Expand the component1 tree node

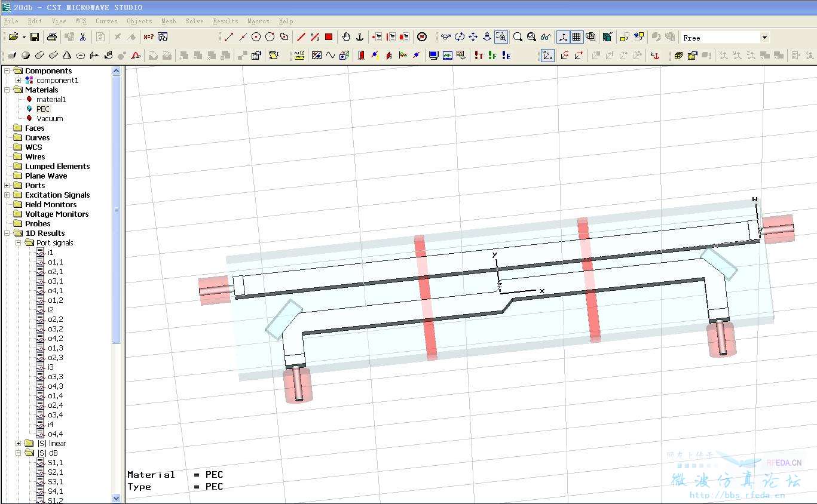tap(18, 80)
